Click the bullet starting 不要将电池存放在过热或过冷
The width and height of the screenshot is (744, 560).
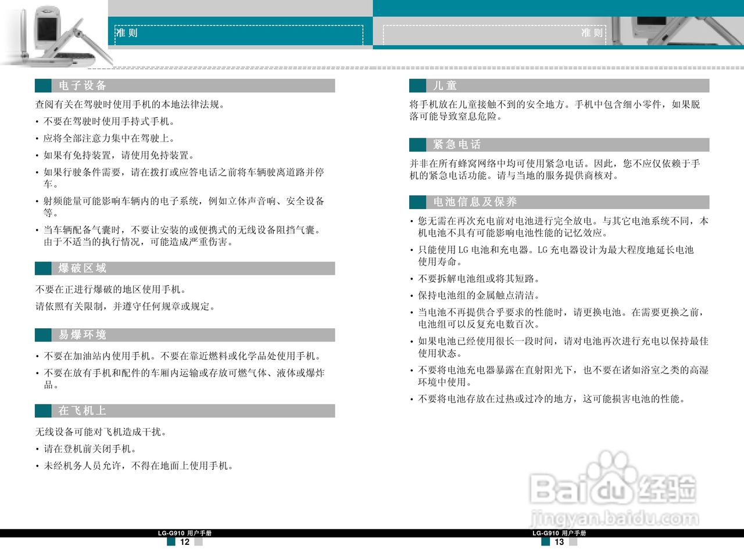(x=548, y=399)
